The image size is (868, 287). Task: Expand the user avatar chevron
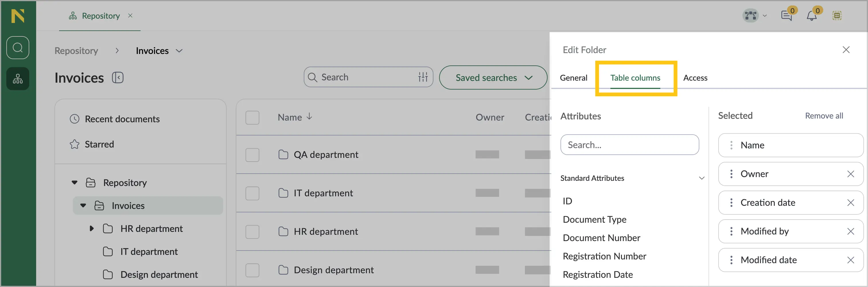pyautogui.click(x=764, y=15)
